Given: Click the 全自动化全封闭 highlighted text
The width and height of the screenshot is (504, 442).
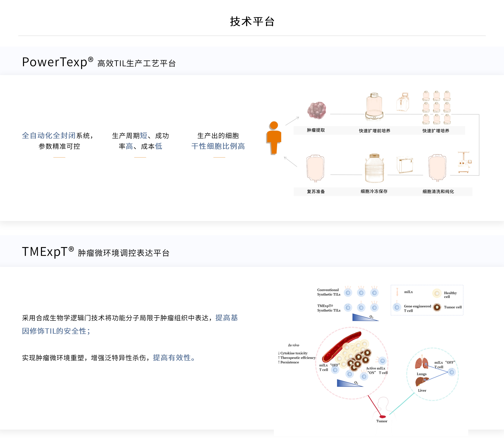Looking at the screenshot, I should (x=49, y=135).
